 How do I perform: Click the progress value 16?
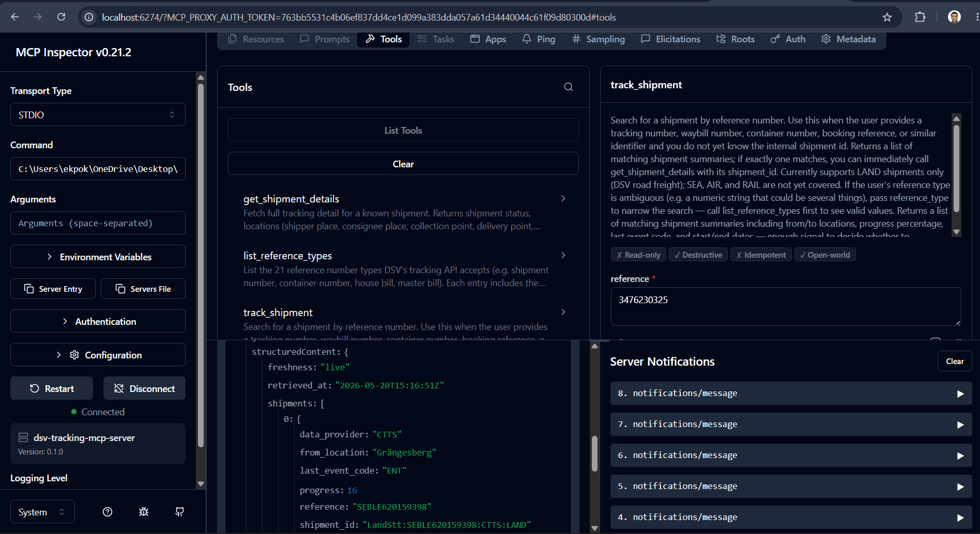pyautogui.click(x=352, y=490)
